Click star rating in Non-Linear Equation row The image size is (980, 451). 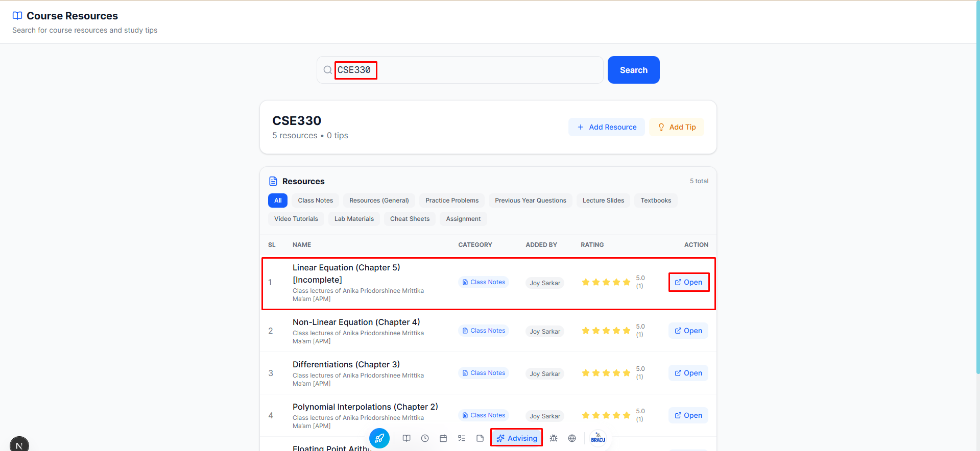coord(606,331)
